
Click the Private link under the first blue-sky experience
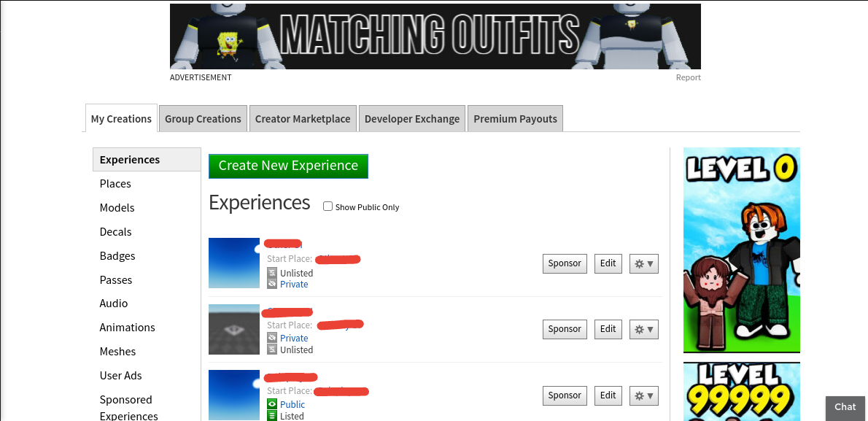tap(294, 284)
